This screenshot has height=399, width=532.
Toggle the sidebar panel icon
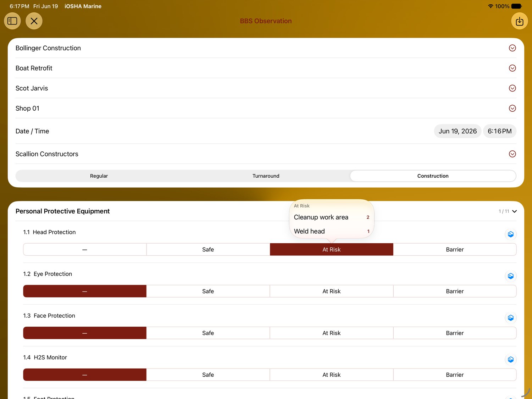point(12,21)
